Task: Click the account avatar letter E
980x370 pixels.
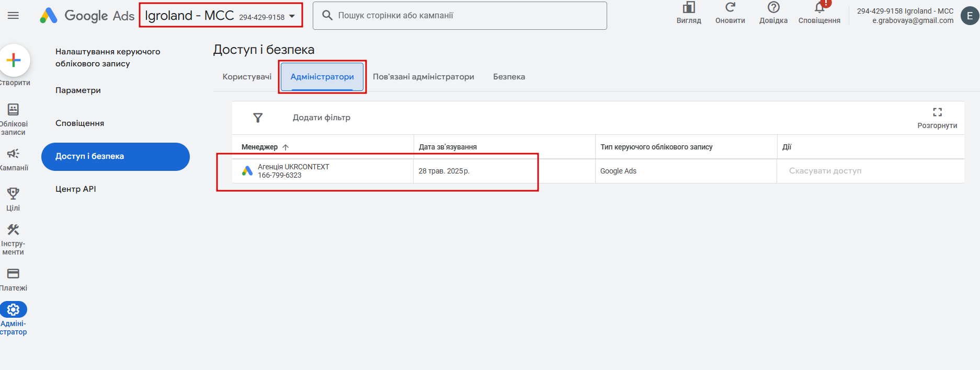Action: [x=970, y=16]
